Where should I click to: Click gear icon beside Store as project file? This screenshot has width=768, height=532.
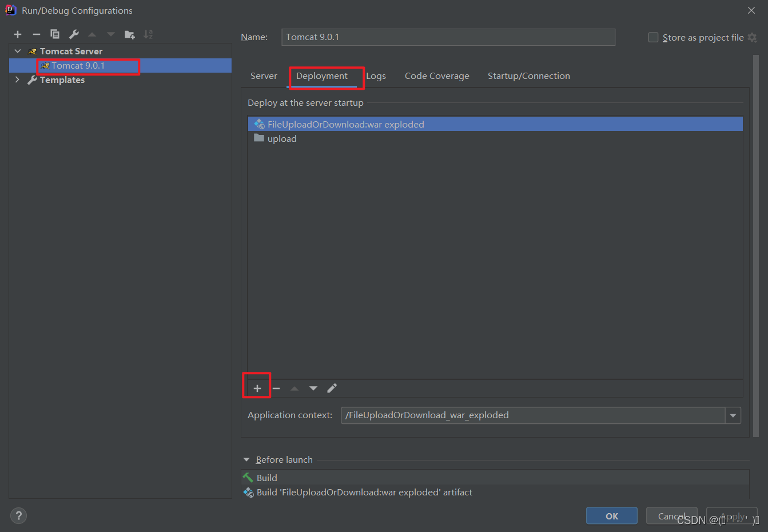(x=753, y=37)
